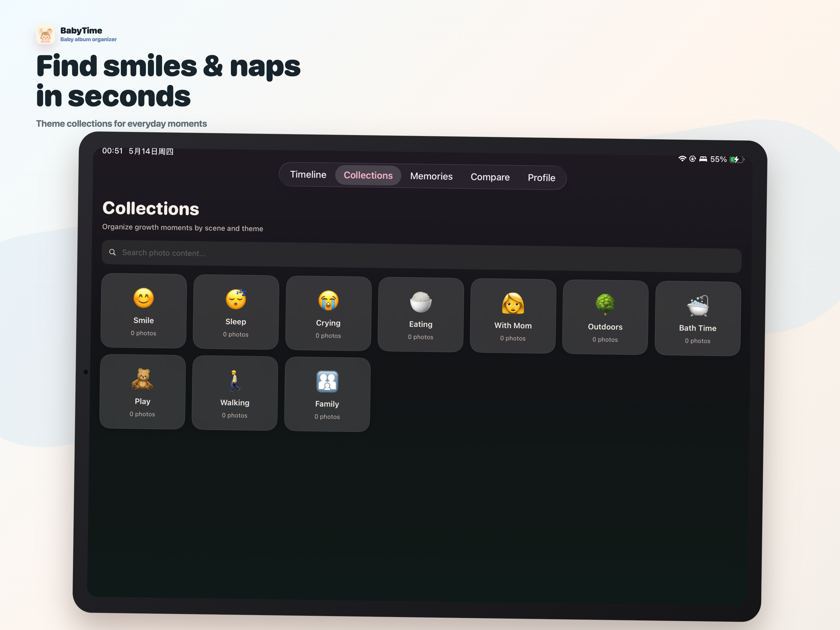Click the Eating collection label
Viewport: 840px width, 630px height.
coord(421,324)
